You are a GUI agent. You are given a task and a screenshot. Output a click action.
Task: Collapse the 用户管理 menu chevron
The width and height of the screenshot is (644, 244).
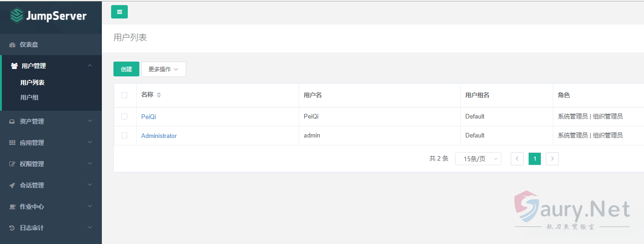pyautogui.click(x=90, y=66)
